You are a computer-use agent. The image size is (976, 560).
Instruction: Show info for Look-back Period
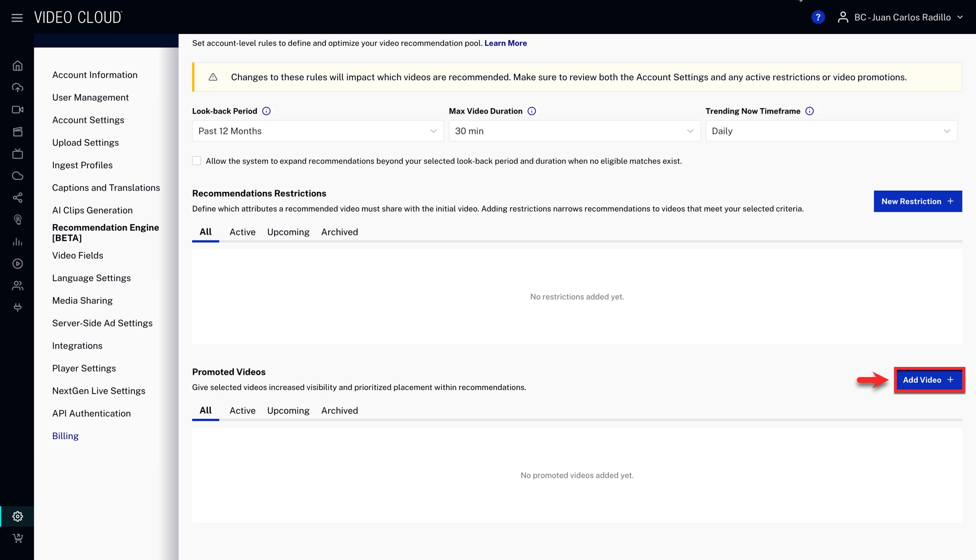click(267, 111)
